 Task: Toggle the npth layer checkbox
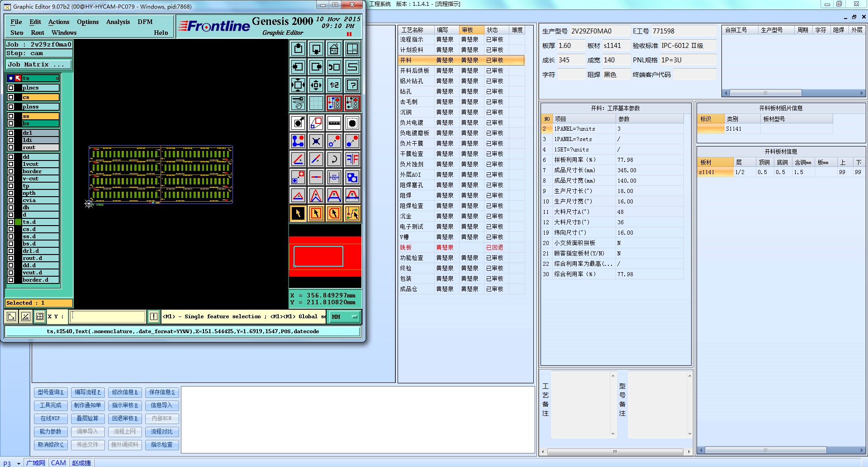tap(11, 193)
